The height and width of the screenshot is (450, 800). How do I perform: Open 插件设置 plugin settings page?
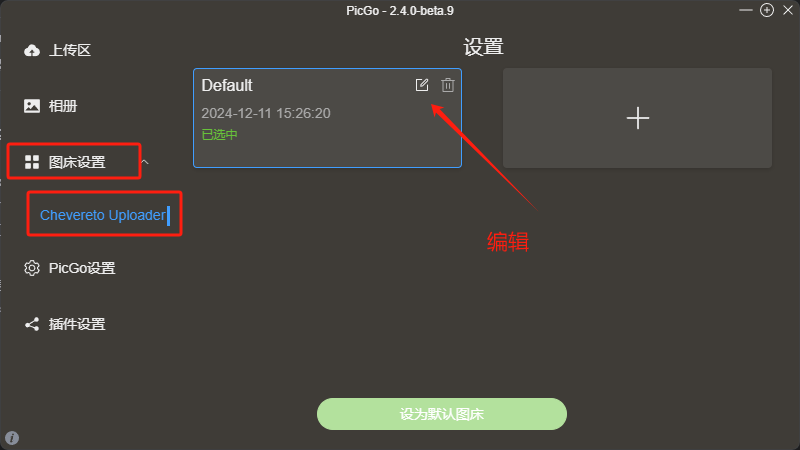(77, 324)
